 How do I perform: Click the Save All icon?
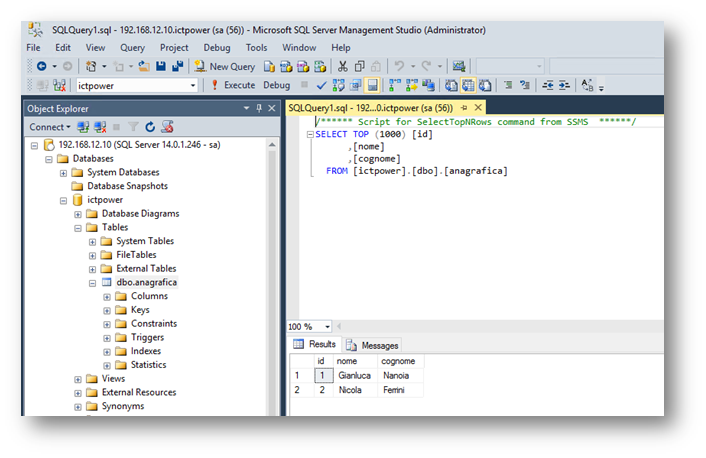point(177,67)
